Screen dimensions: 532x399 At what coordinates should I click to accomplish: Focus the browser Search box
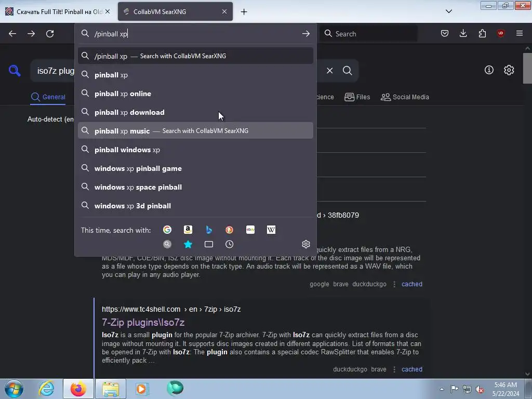[x=369, y=34]
